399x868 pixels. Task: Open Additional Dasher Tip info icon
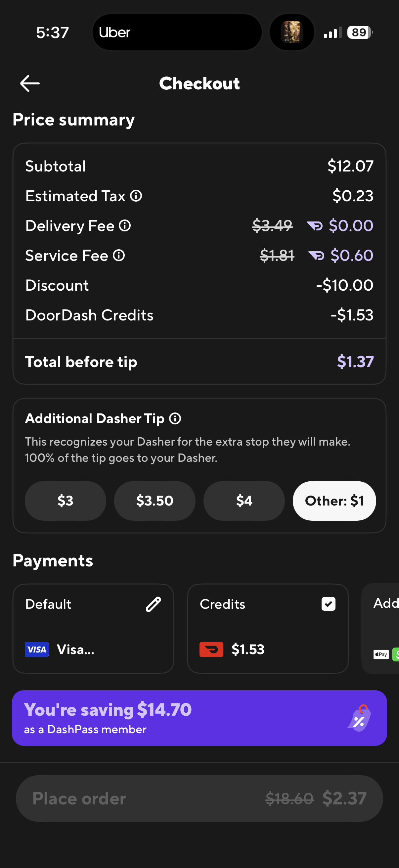[x=175, y=418]
